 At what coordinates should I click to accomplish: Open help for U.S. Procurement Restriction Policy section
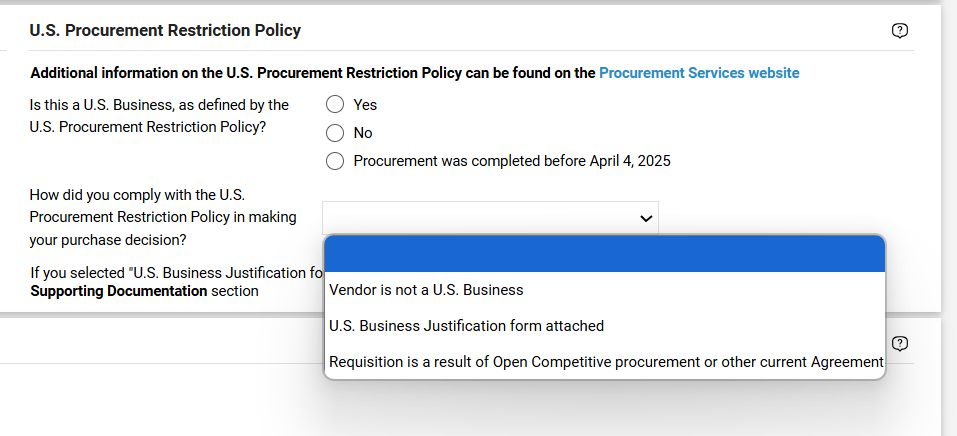pyautogui.click(x=899, y=31)
